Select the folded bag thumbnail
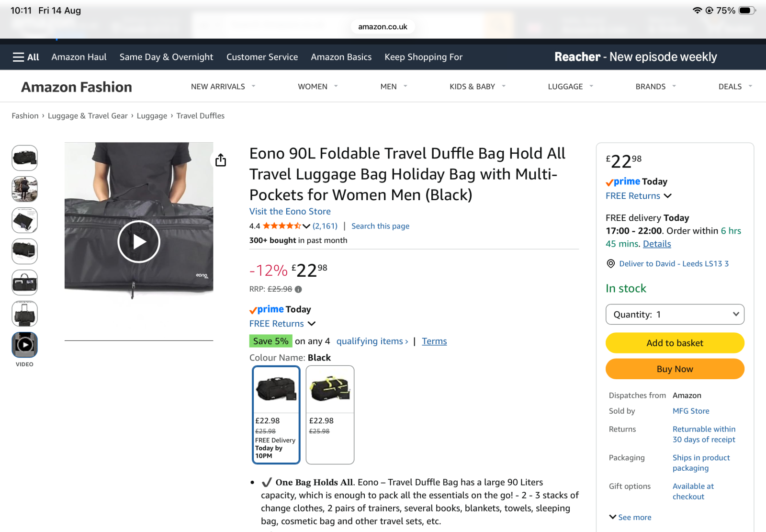 [24, 220]
